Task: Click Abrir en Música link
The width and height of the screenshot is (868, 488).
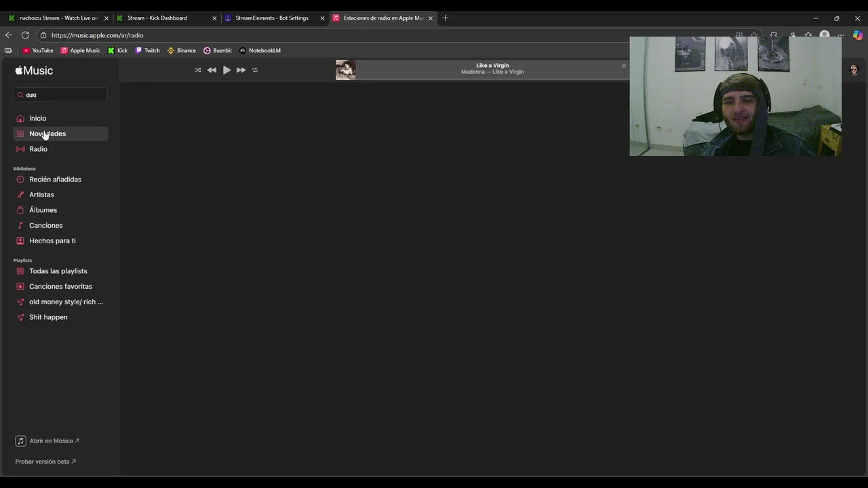Action: click(47, 441)
